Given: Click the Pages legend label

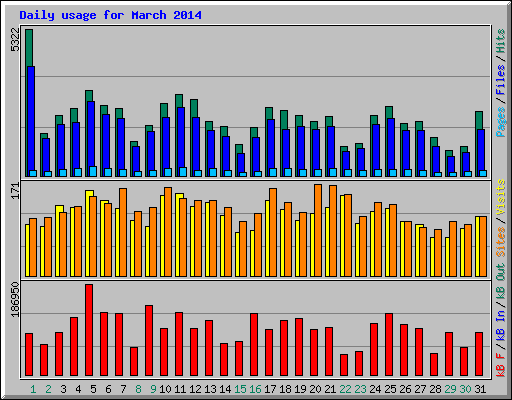Looking at the screenshot, I should click(501, 122).
